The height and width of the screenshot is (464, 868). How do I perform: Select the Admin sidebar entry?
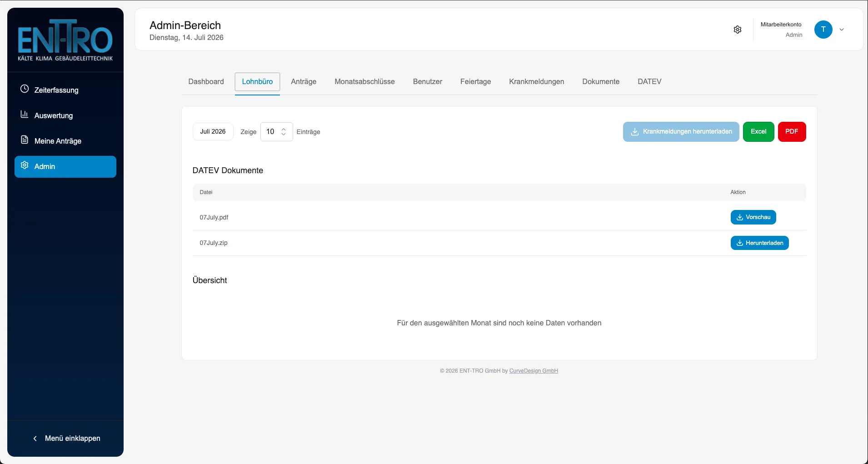[x=65, y=167]
